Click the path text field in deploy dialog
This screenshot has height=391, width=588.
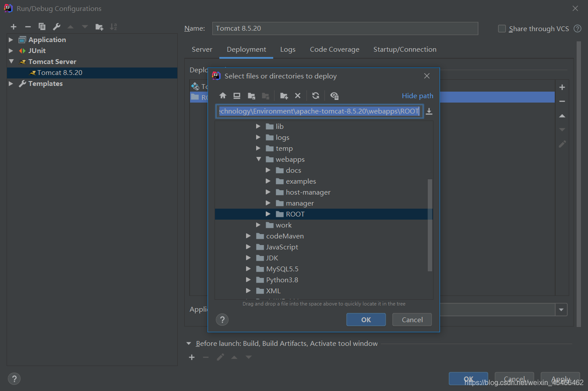(320, 111)
